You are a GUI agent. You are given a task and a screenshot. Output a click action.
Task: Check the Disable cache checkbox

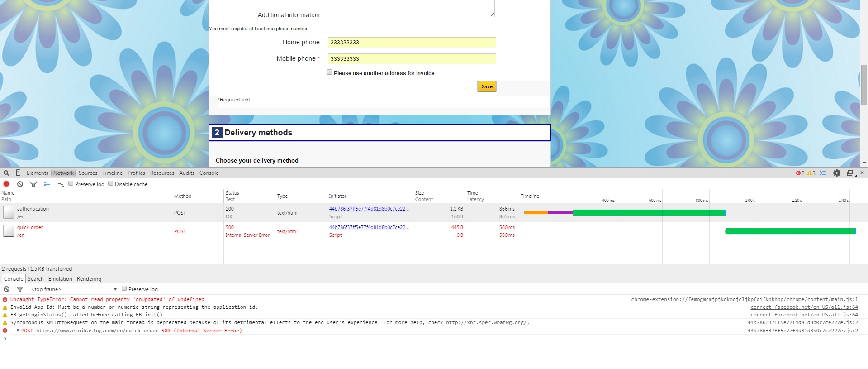coord(111,183)
